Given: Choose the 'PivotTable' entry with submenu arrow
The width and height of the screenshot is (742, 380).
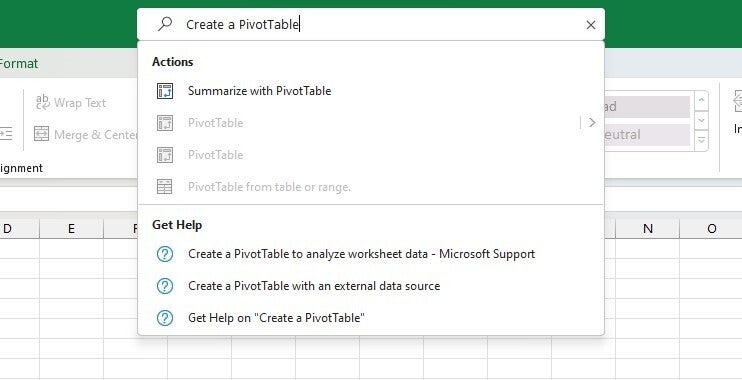Looking at the screenshot, I should pyautogui.click(x=371, y=123).
